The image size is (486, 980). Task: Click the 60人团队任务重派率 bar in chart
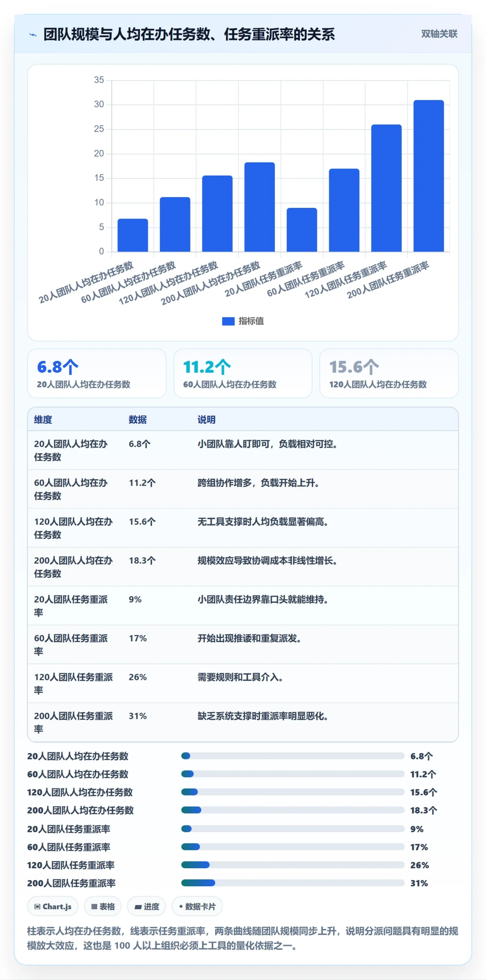344,210
